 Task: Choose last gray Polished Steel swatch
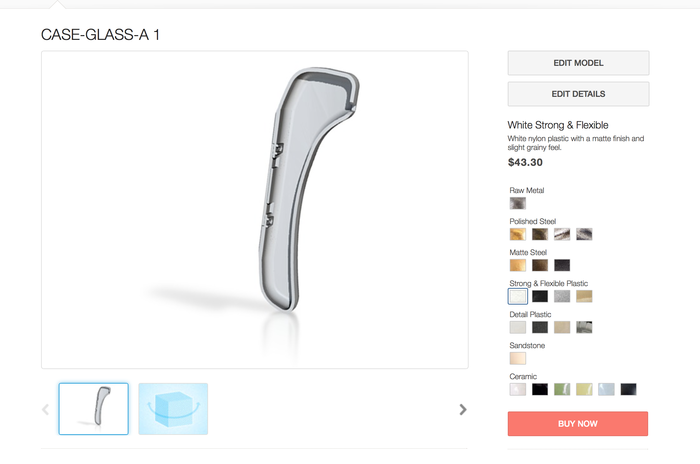tap(584, 234)
